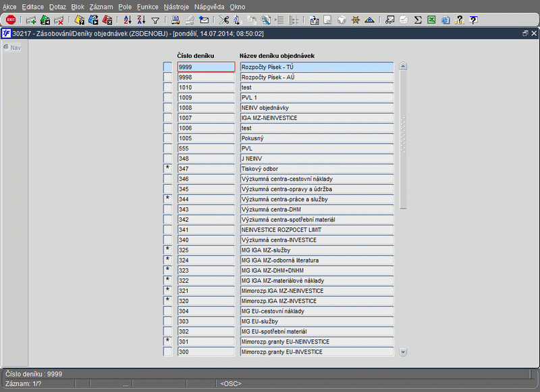Click the triangle ruler icon

point(369,20)
